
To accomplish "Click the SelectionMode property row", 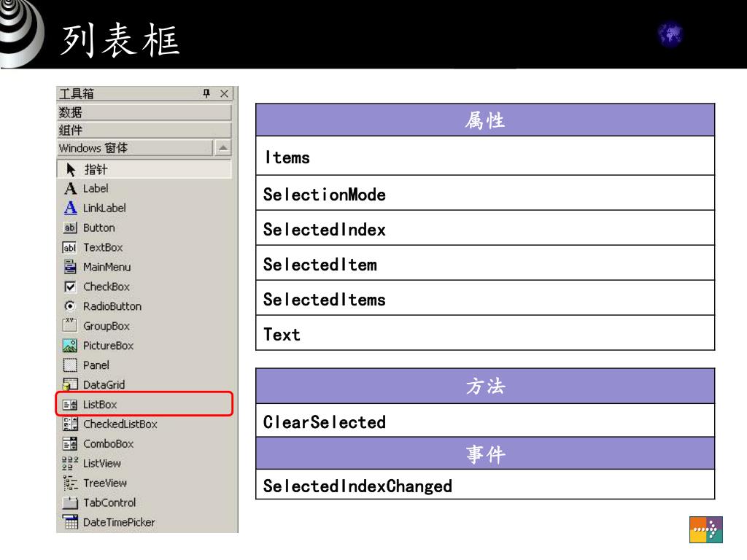I will (x=485, y=192).
